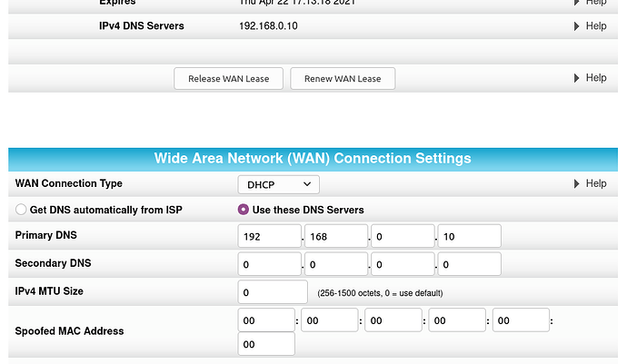This screenshot has width=627, height=364.
Task: Click first Spoofed MAC Address field
Action: (x=266, y=320)
